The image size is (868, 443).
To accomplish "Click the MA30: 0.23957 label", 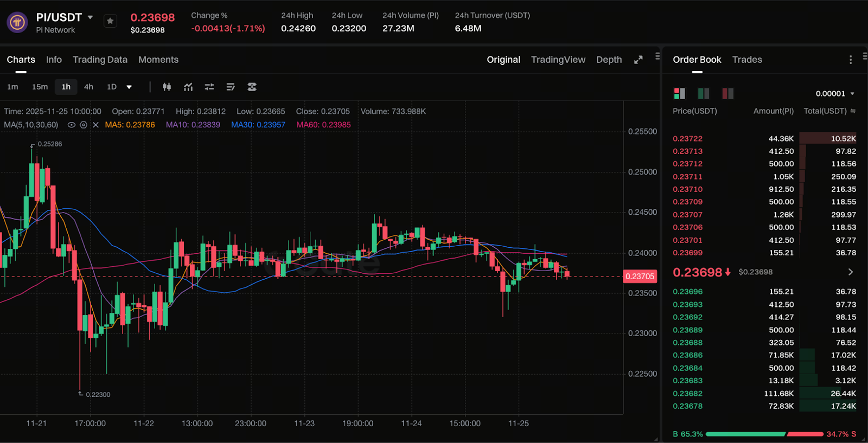I will 258,125.
